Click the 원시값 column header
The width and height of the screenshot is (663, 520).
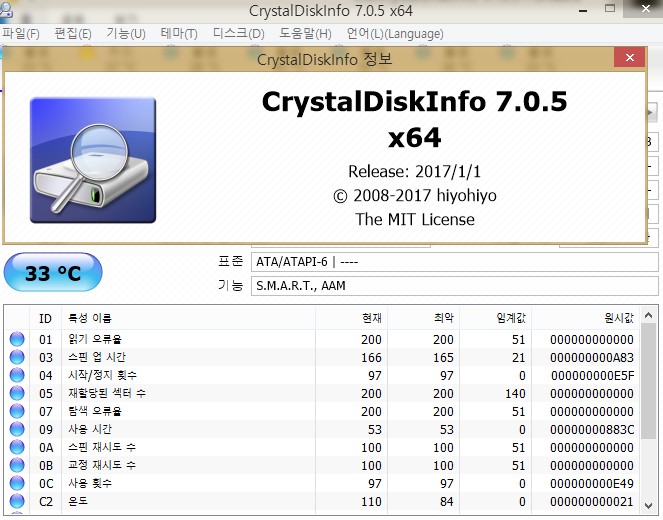pos(586,318)
